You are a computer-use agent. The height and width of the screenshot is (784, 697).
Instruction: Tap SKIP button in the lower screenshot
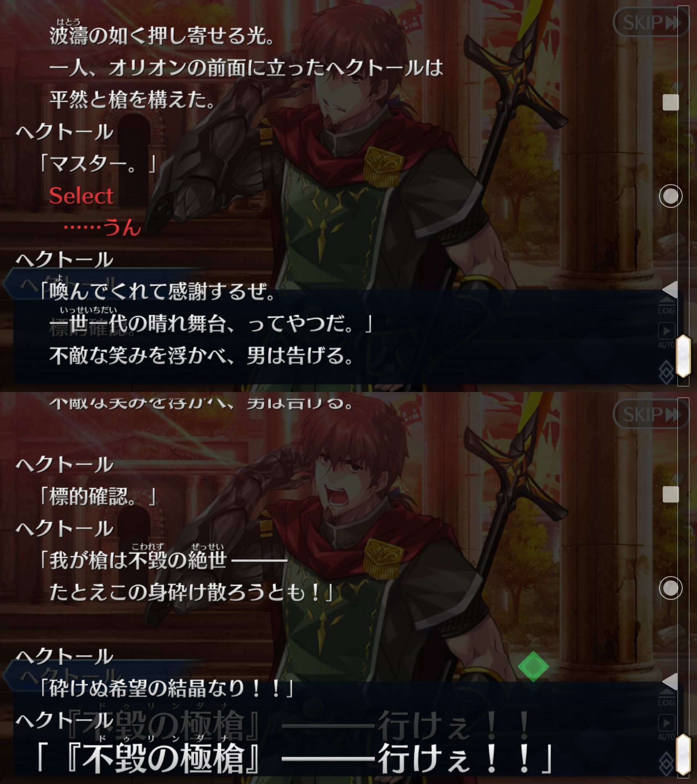click(x=651, y=414)
